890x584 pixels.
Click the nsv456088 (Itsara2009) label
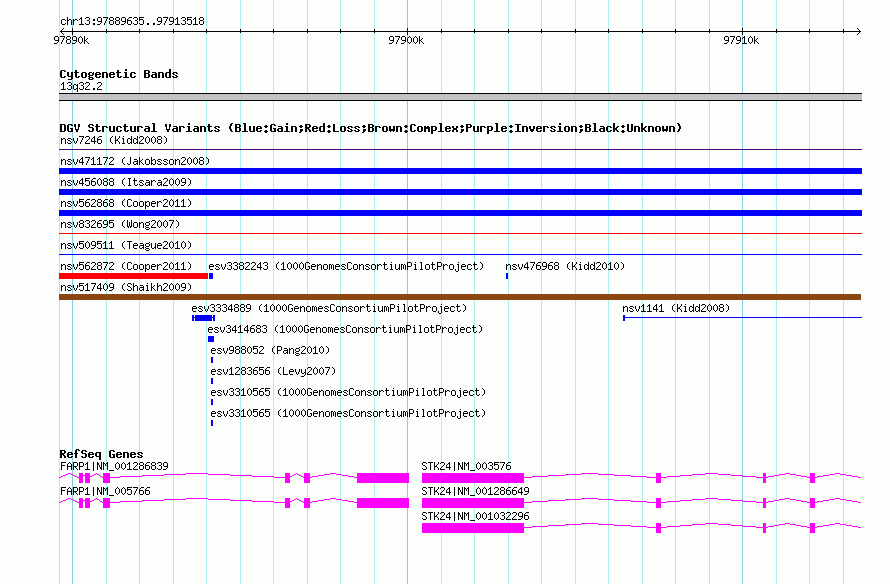[126, 182]
